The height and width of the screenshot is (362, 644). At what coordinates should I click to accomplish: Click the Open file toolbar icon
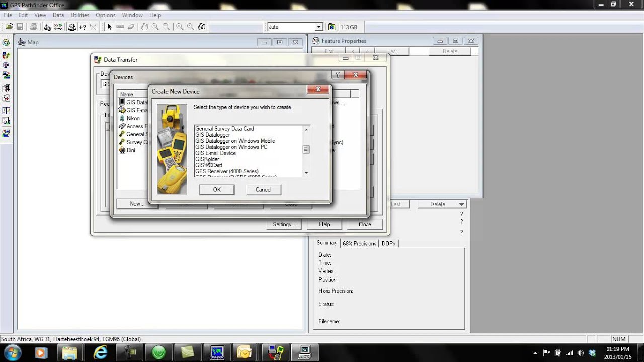click(x=9, y=27)
